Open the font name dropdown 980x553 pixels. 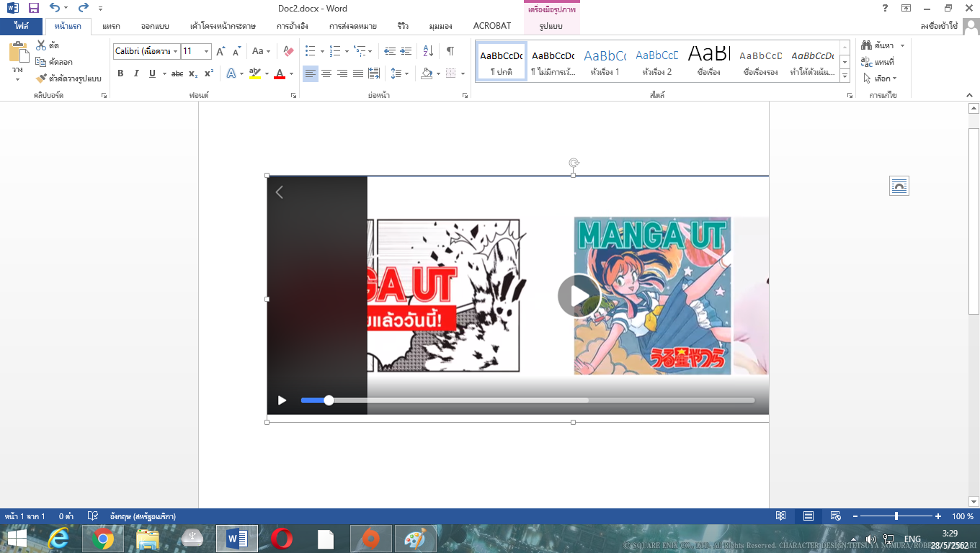tap(175, 51)
